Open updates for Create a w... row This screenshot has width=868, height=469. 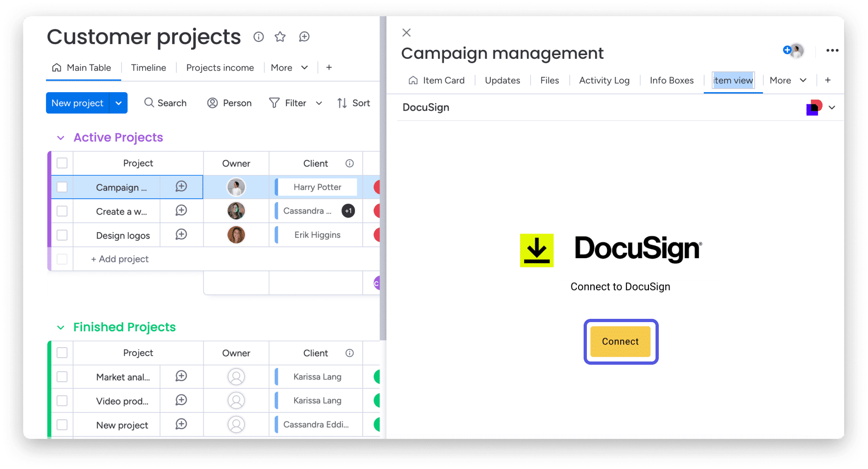coord(181,210)
